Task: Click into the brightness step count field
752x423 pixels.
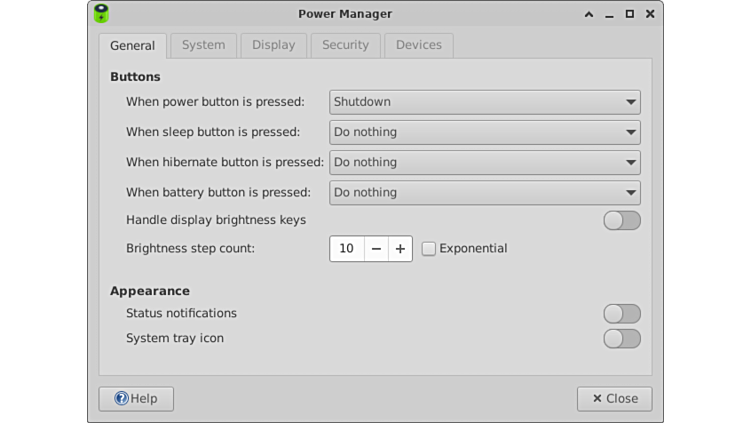Action: point(346,248)
